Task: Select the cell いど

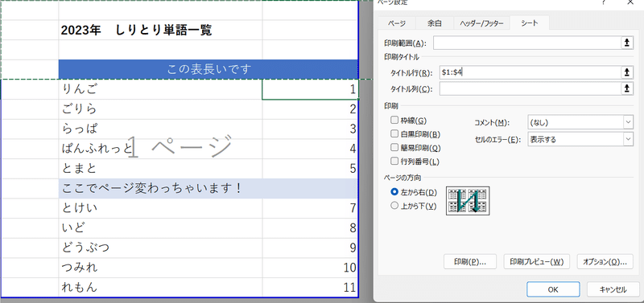Action: coord(160,228)
